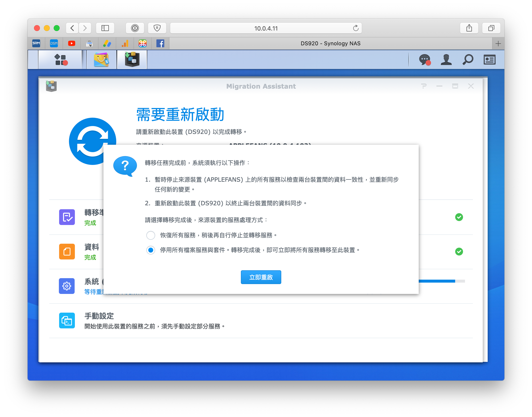Click the yellow macOS minimize button

[x=47, y=28]
